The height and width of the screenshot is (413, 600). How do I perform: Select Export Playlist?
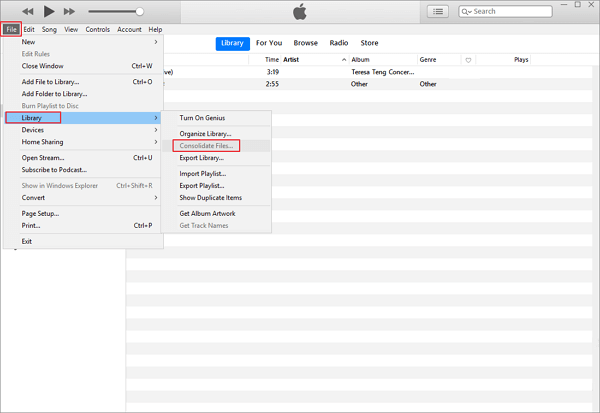(216, 186)
